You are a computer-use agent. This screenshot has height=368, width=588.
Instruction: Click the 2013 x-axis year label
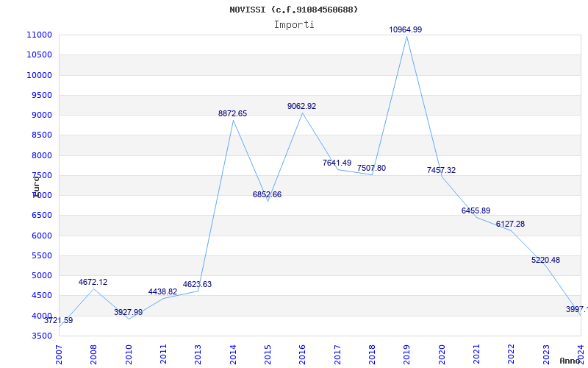coord(198,355)
